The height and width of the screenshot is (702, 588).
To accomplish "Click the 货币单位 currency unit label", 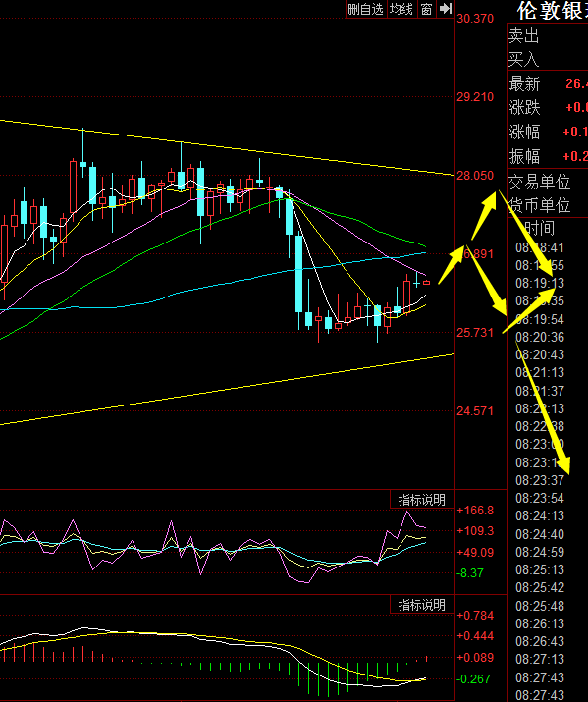I will 539,205.
